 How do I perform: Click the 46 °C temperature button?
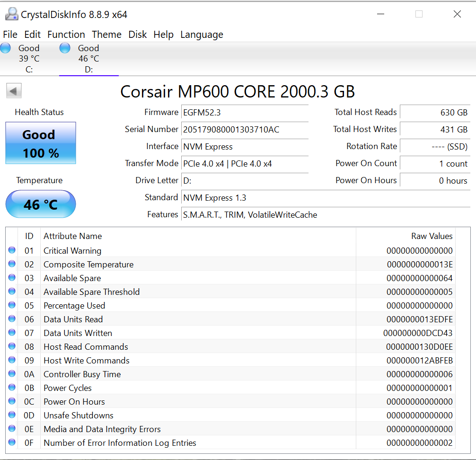coord(41,204)
